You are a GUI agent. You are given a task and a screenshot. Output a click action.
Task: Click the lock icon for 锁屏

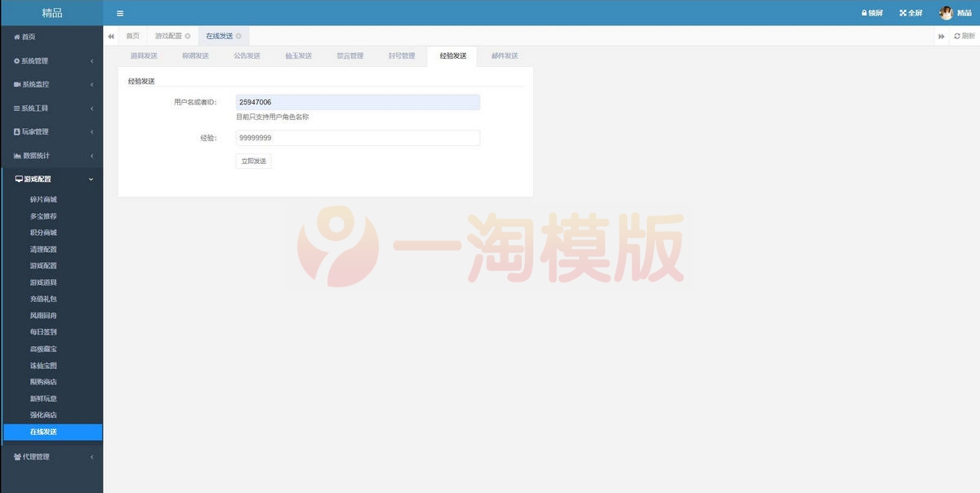[864, 13]
